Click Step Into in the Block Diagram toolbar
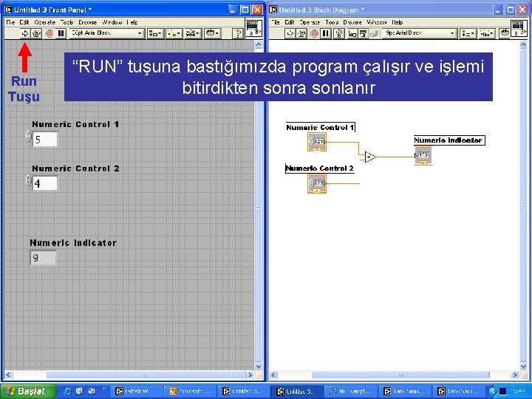 coord(352,33)
